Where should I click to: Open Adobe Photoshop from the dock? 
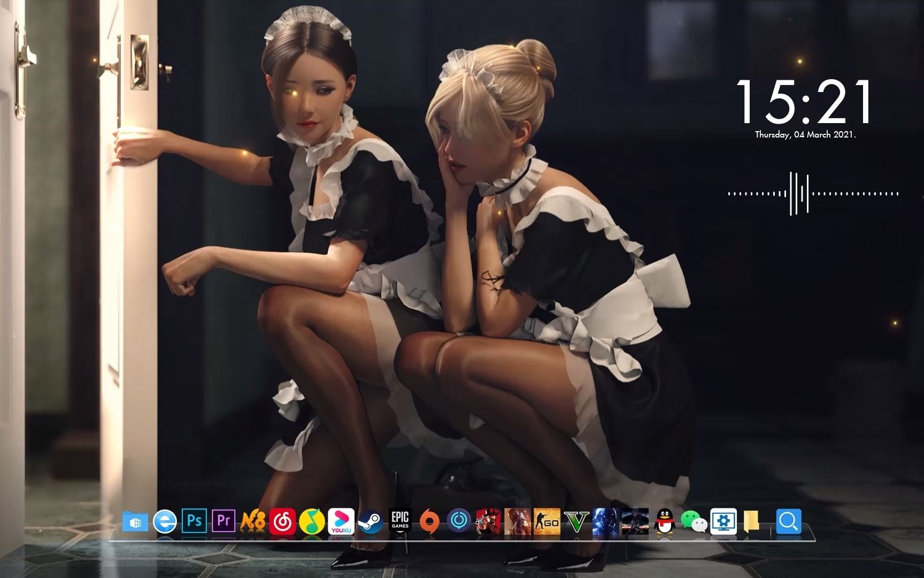tap(194, 521)
